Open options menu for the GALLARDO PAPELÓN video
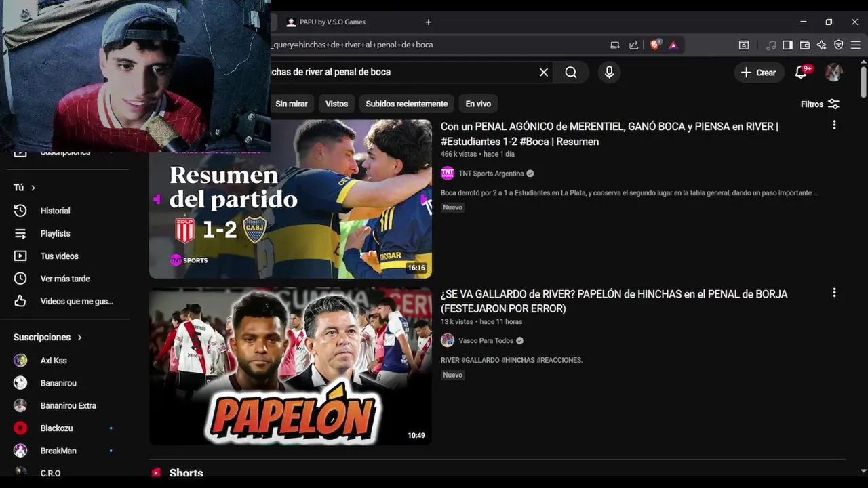The image size is (868, 488). pos(834,293)
